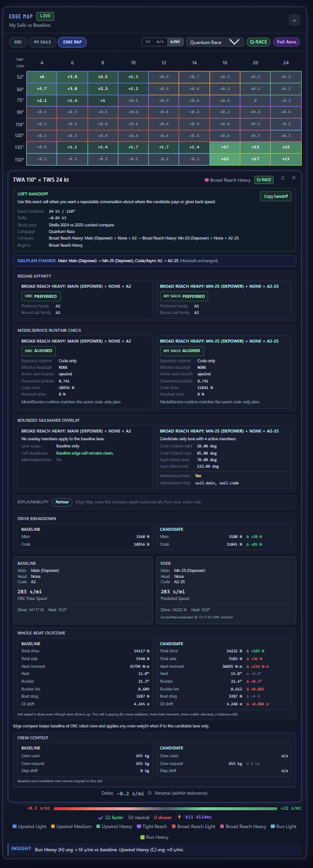Viewport: 313px width, 868px height.
Task: Select the EDGE MAP tab
Action: tap(72, 42)
